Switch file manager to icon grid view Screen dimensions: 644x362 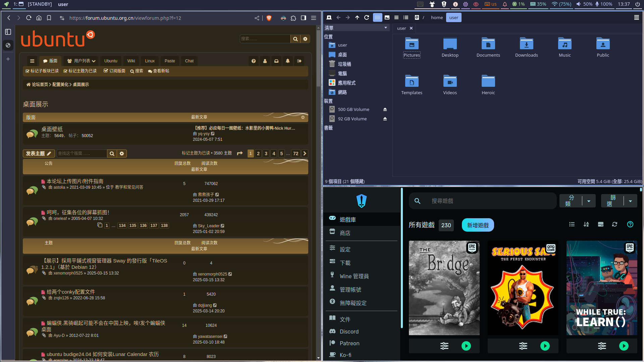378,17
